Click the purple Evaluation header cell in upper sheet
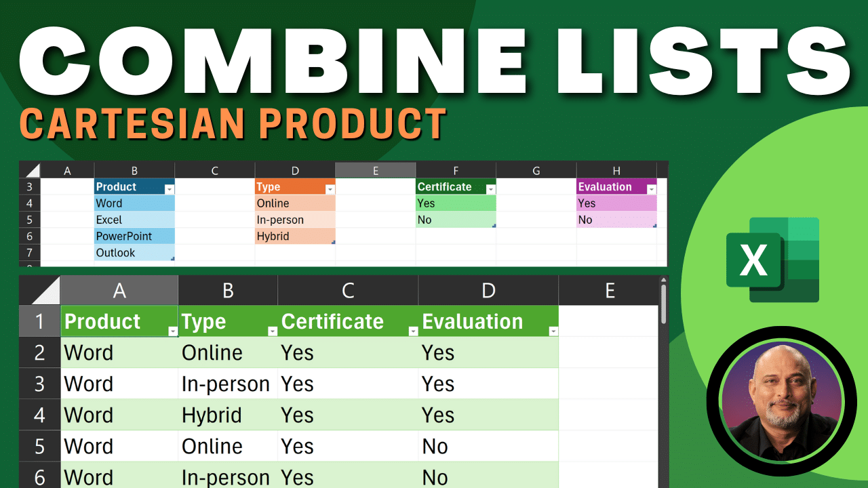The height and width of the screenshot is (488, 868). [616, 187]
